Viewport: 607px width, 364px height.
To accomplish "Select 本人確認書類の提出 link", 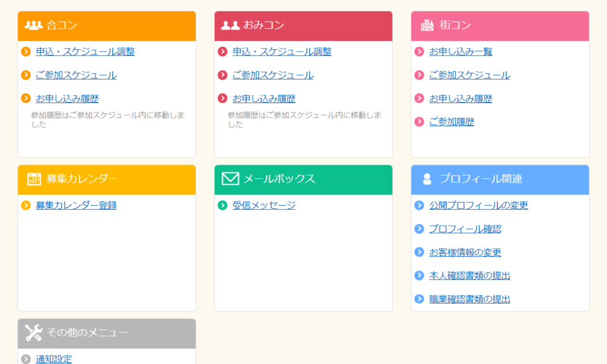I will (469, 276).
